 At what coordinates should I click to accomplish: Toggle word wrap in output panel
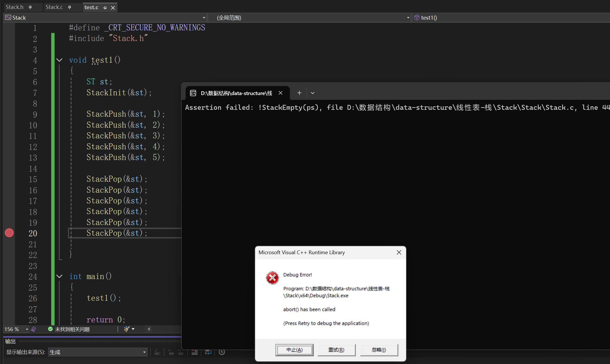tap(208, 352)
